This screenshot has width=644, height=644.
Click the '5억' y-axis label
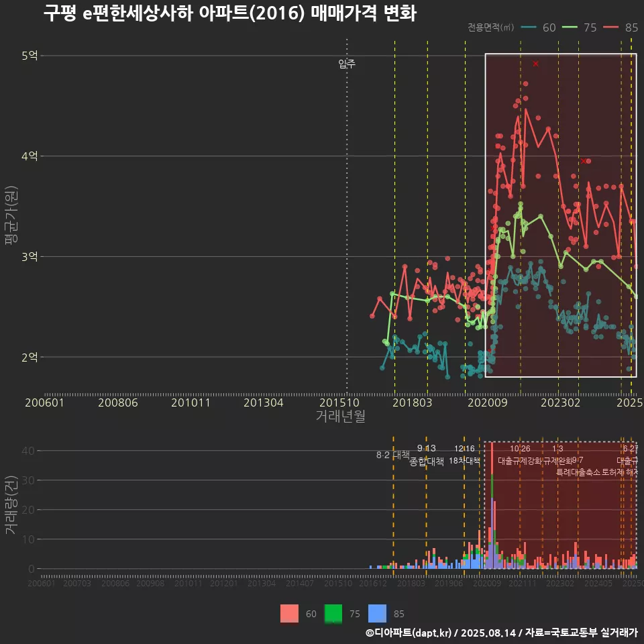click(x=30, y=56)
